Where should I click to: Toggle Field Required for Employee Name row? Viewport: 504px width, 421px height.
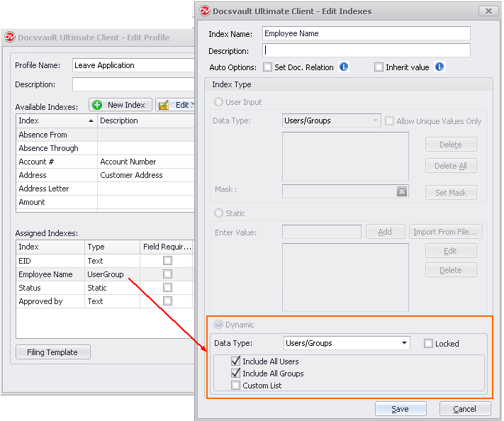(x=167, y=274)
